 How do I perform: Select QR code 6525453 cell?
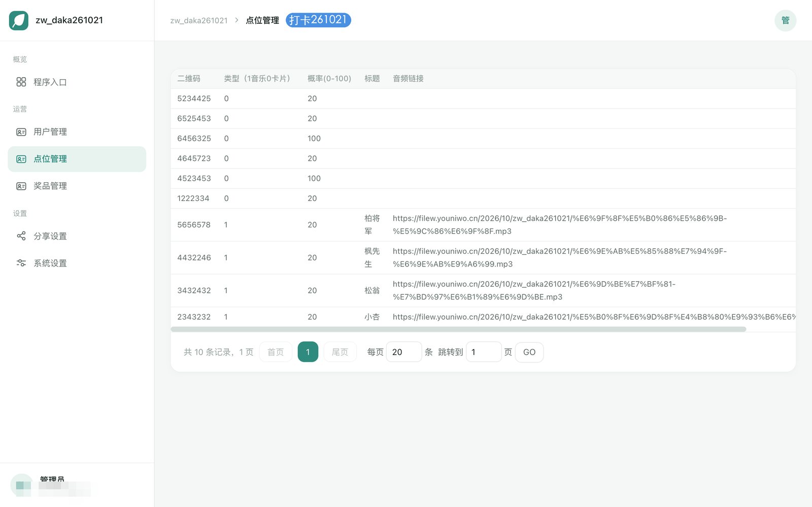[x=194, y=118]
